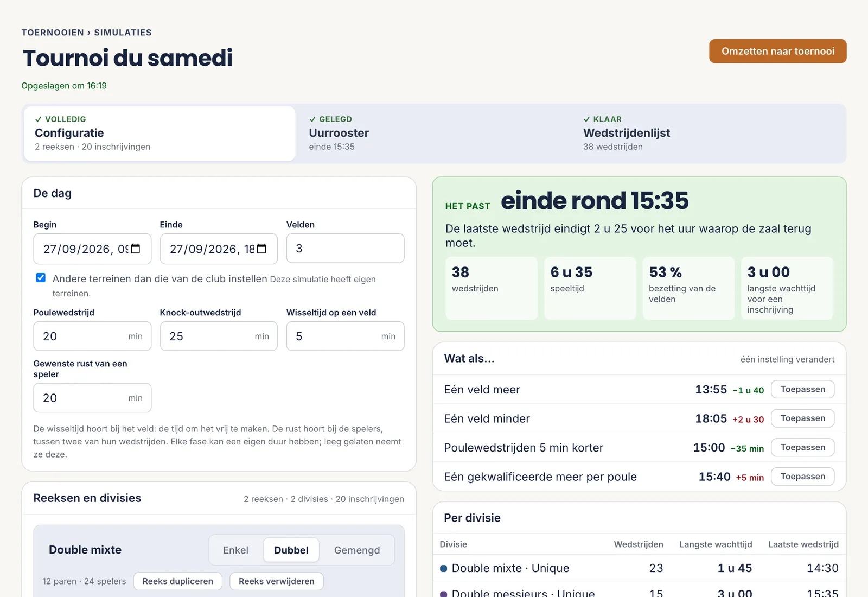Select the Gemengd segment option
868x597 pixels.
pos(357,550)
